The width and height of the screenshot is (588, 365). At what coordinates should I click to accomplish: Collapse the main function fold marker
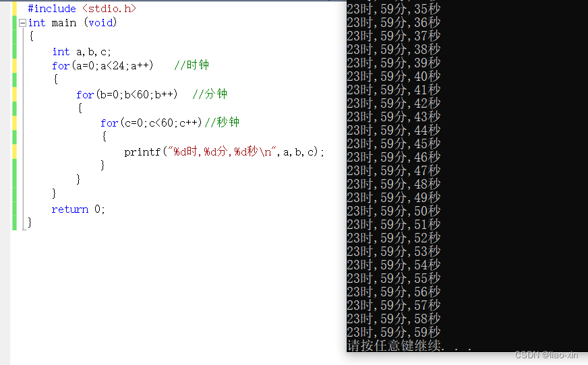[x=22, y=23]
